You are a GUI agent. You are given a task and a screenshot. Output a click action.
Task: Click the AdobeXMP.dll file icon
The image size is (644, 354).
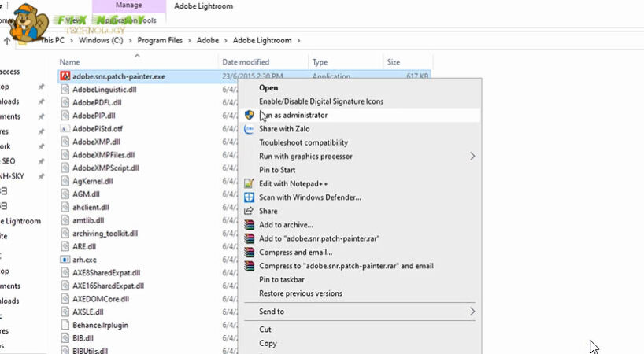click(65, 142)
